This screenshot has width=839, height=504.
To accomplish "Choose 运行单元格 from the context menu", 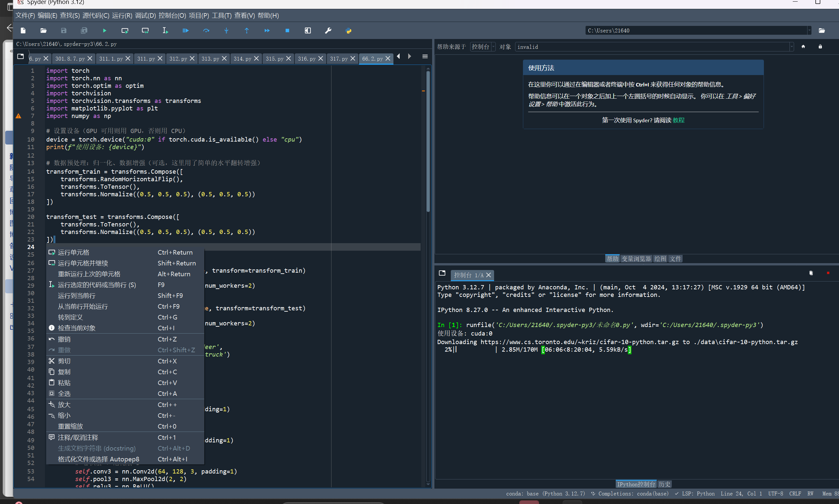I will (x=73, y=252).
